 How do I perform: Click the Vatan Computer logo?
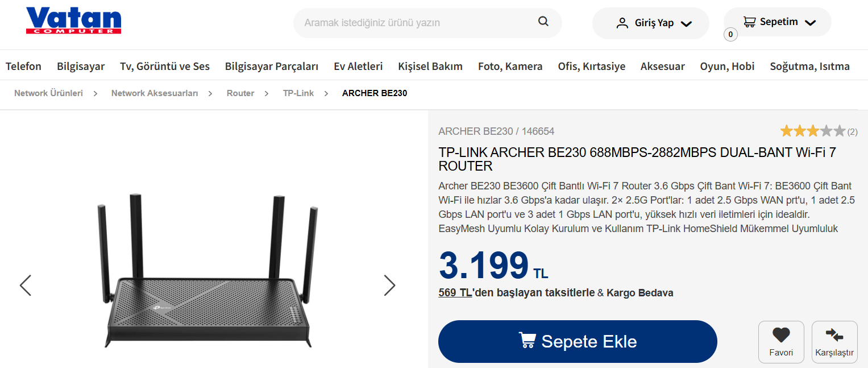(x=73, y=21)
